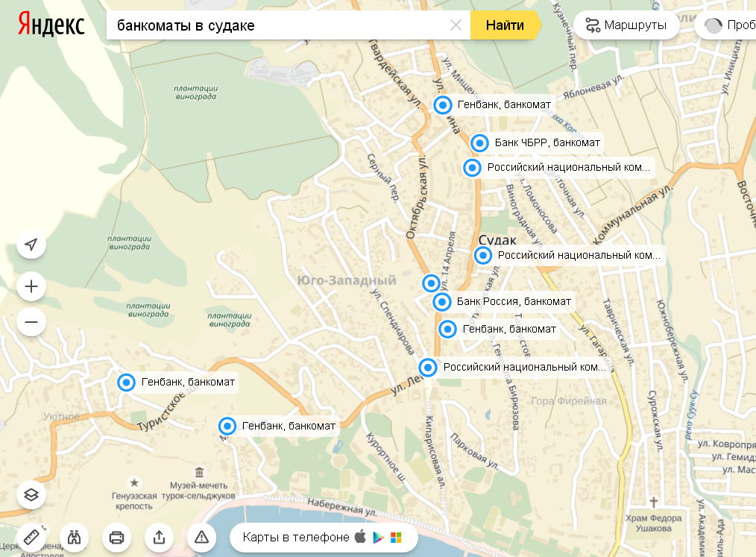Click the Яндекс logo
Screen dimensions: 756x557
[51, 25]
